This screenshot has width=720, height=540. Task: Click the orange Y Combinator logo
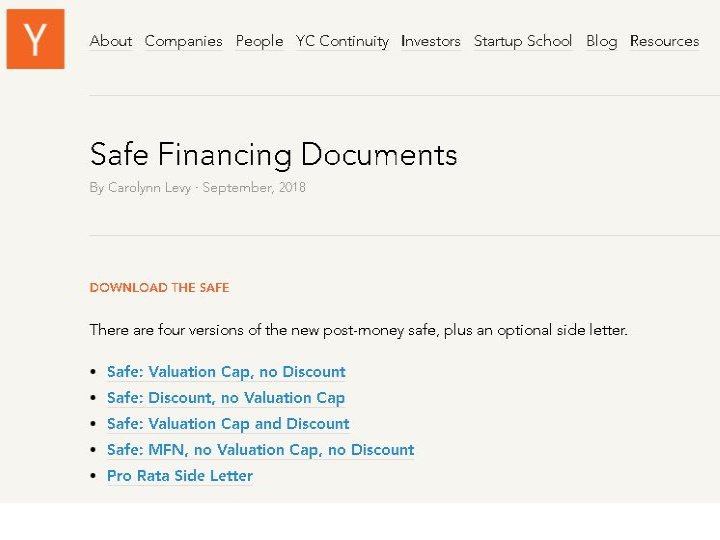pyautogui.click(x=35, y=39)
